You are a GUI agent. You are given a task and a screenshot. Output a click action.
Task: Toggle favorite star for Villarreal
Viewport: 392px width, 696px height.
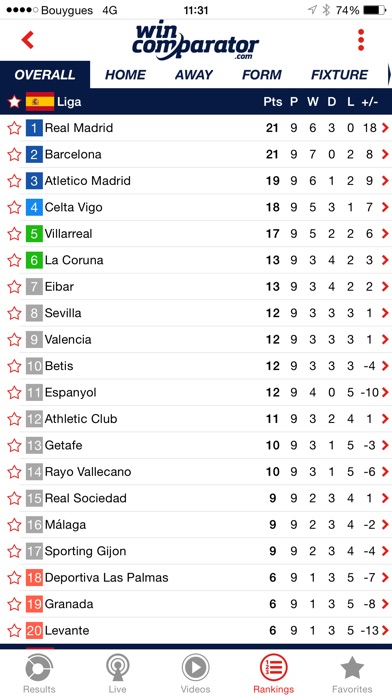pos(14,234)
